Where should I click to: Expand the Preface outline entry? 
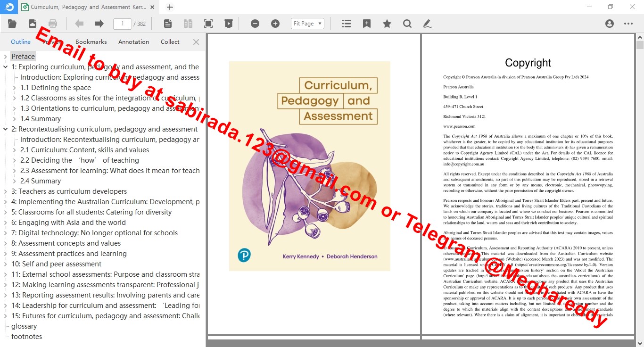[5, 57]
